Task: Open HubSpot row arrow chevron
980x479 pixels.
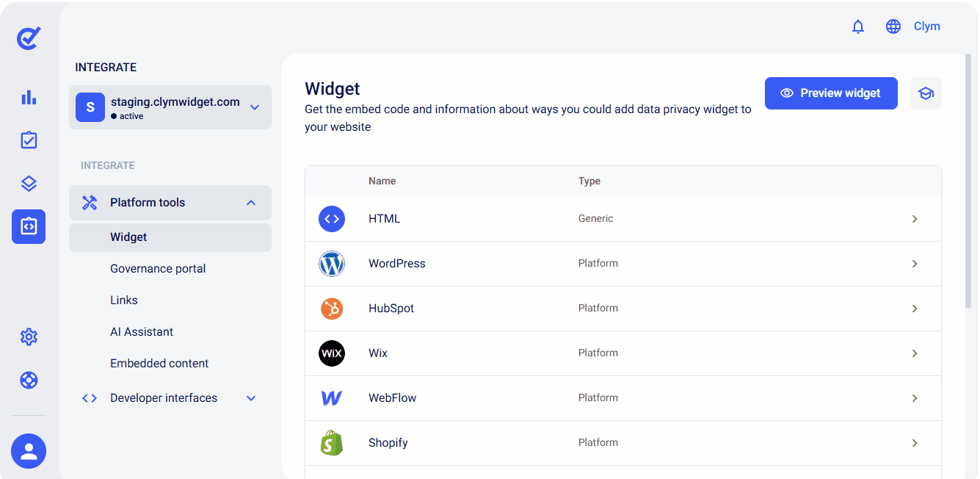Action: tap(915, 309)
